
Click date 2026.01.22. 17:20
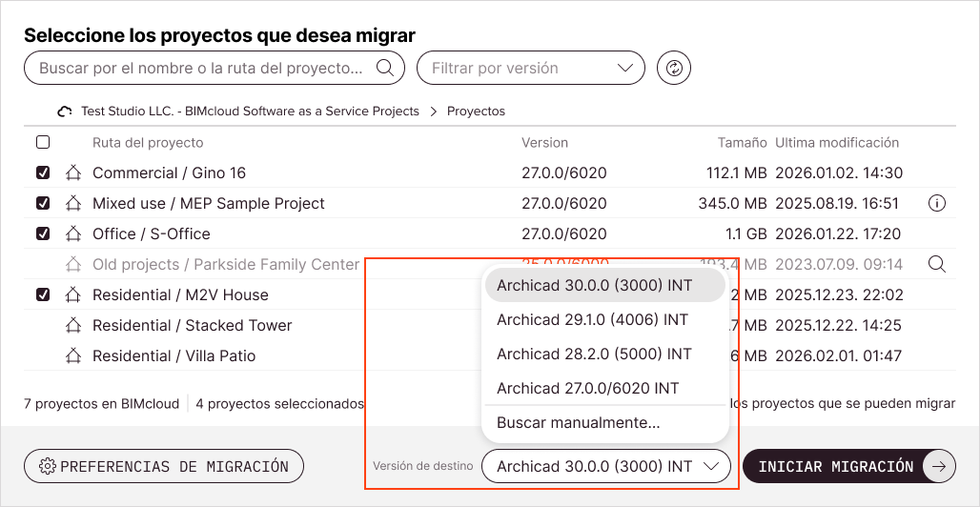(838, 233)
